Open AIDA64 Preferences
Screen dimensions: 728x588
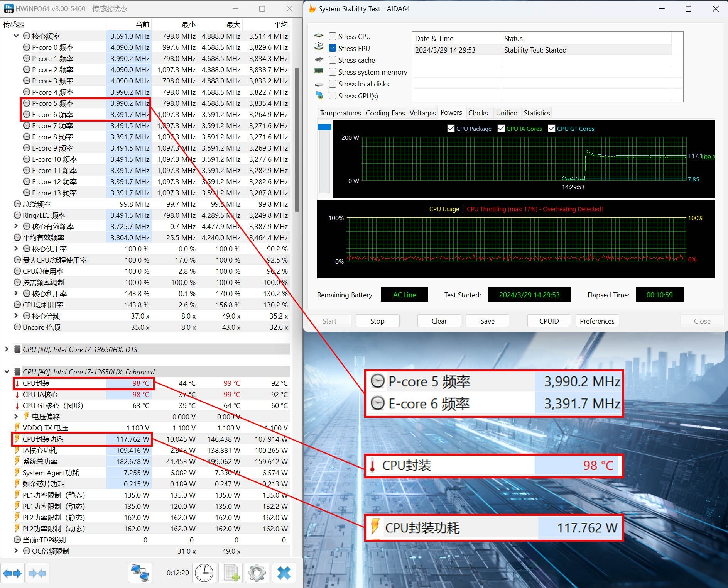coord(597,320)
